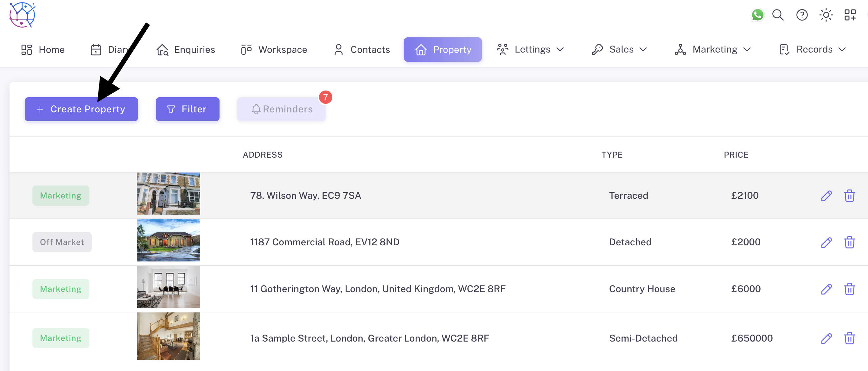Click the search magnifier icon
The width and height of the screenshot is (868, 371).
click(x=778, y=15)
